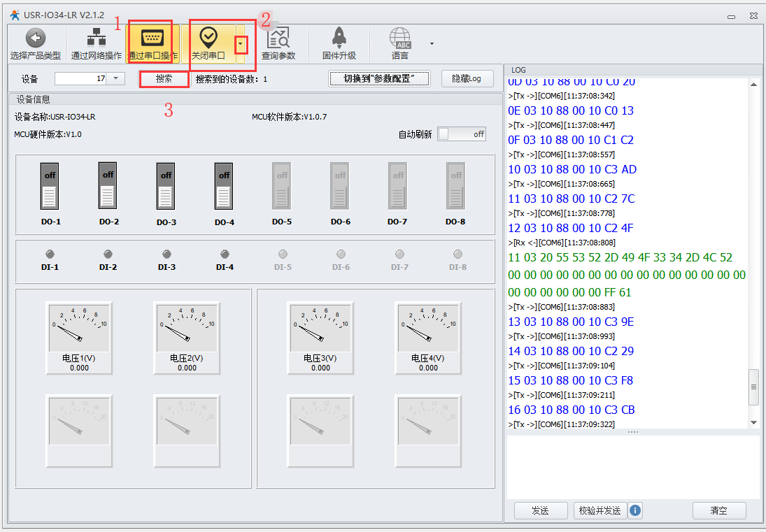Click the DI-3 indicator light
This screenshot has width=766, height=532.
pyautogui.click(x=166, y=254)
